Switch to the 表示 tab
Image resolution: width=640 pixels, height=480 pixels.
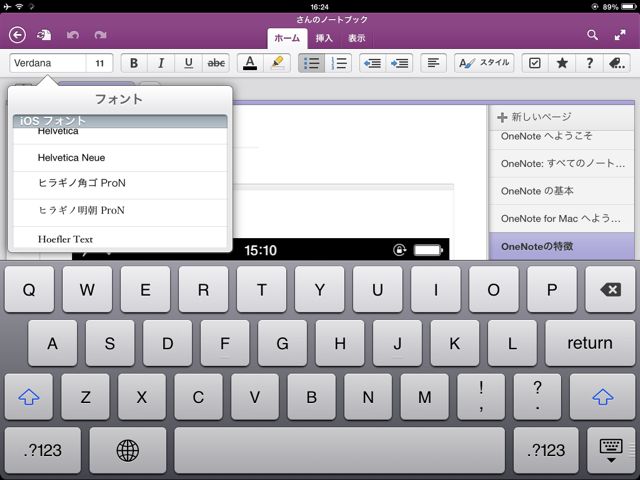point(357,38)
